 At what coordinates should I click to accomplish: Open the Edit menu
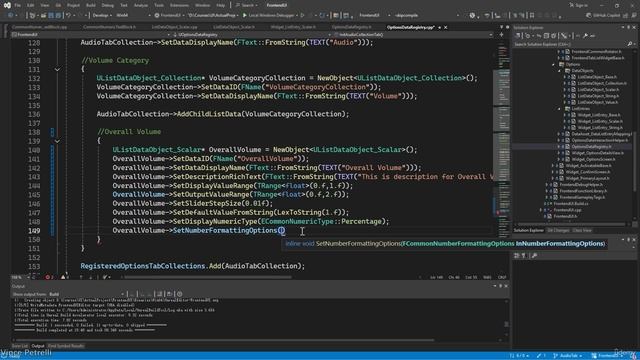31,5
